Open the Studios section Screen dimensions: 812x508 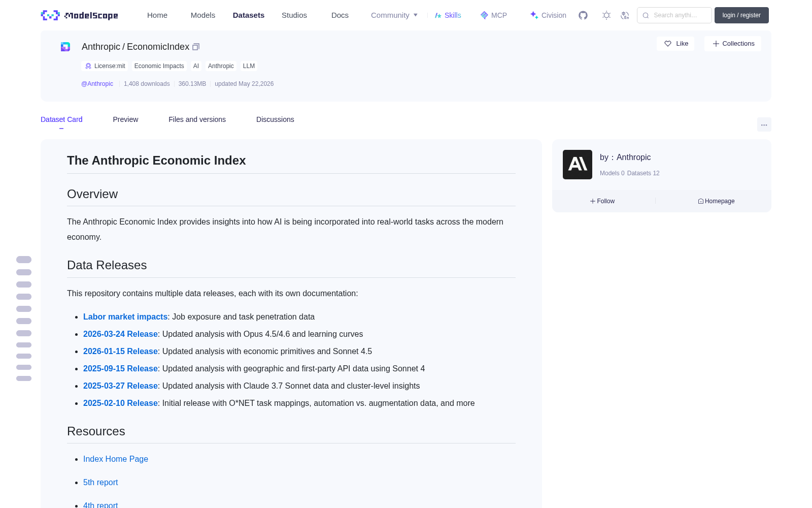[x=294, y=15]
